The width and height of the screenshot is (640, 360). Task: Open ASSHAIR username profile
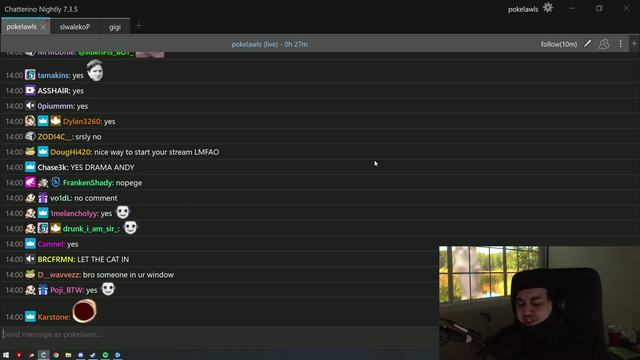(54, 91)
